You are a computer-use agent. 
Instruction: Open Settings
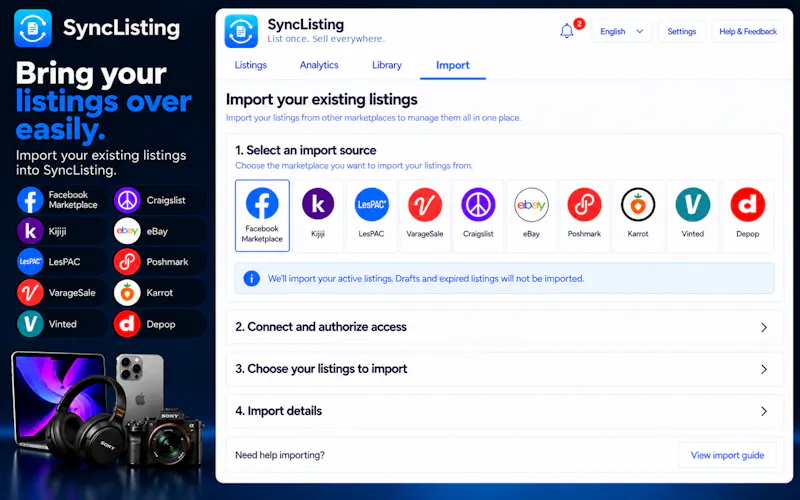pos(682,32)
